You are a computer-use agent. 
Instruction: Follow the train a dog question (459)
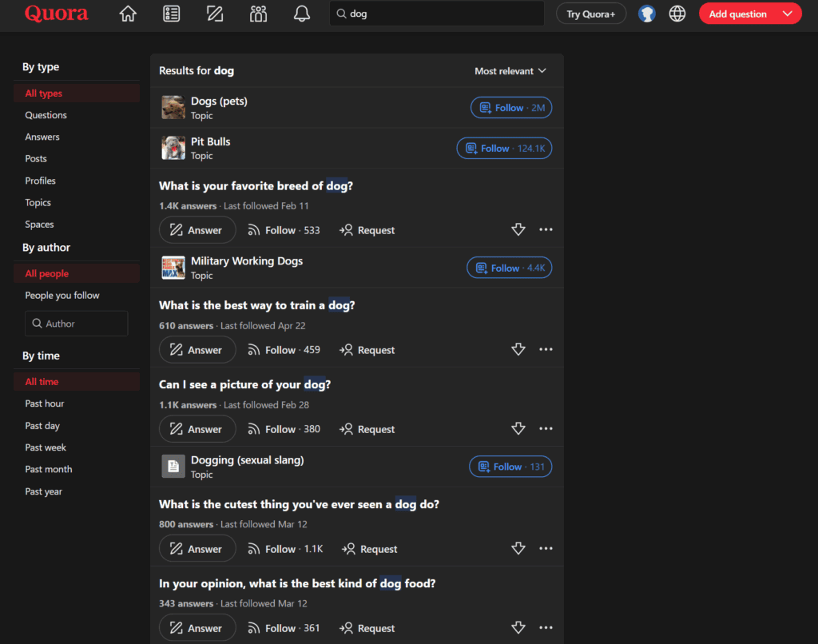coord(284,350)
